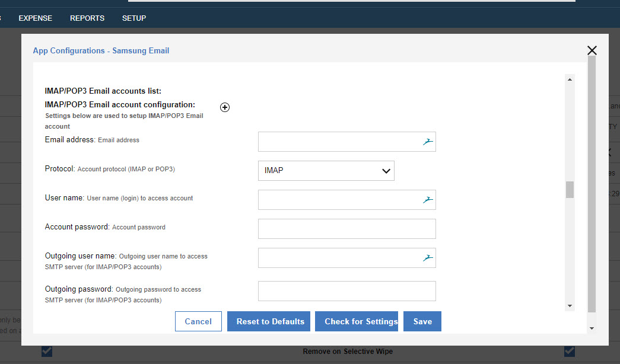Viewport: 620px width, 364px height.
Task: Dismiss the Samsung Email configuration dialog
Action: click(x=592, y=50)
